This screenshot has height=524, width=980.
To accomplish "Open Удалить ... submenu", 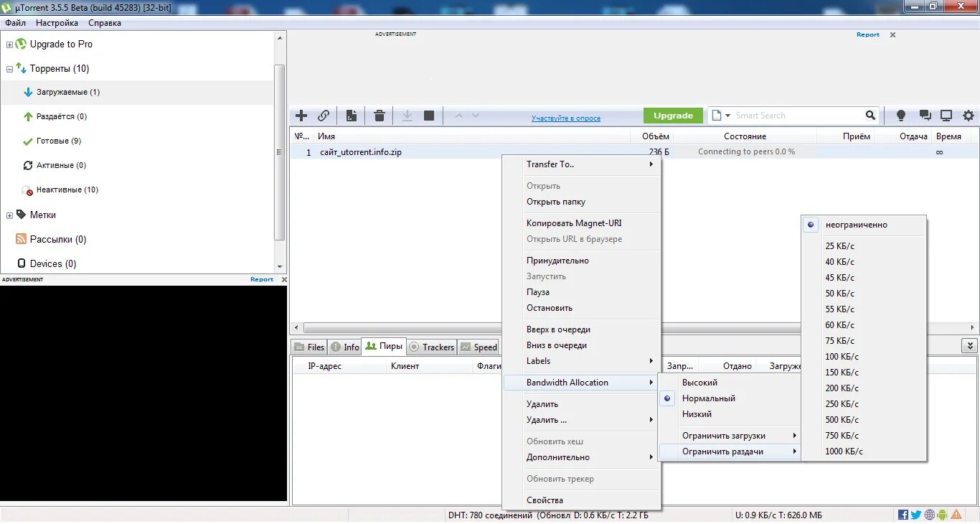I will click(x=581, y=420).
